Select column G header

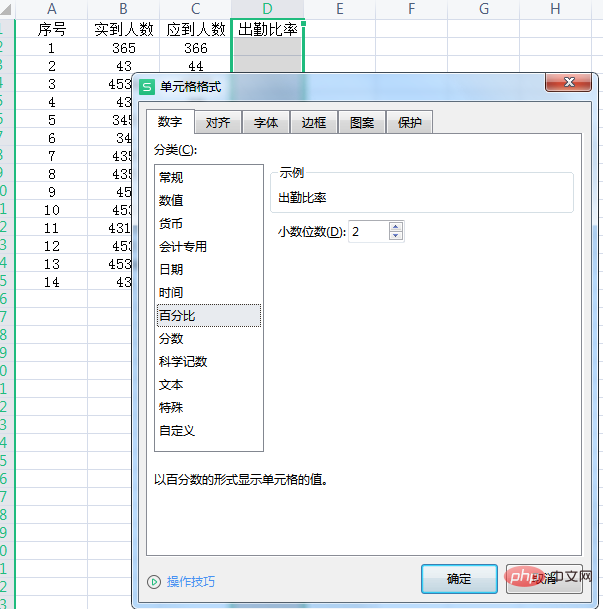pyautogui.click(x=483, y=9)
